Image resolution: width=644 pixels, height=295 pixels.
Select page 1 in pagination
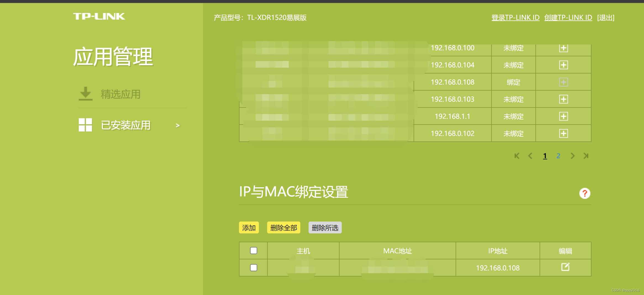[545, 156]
